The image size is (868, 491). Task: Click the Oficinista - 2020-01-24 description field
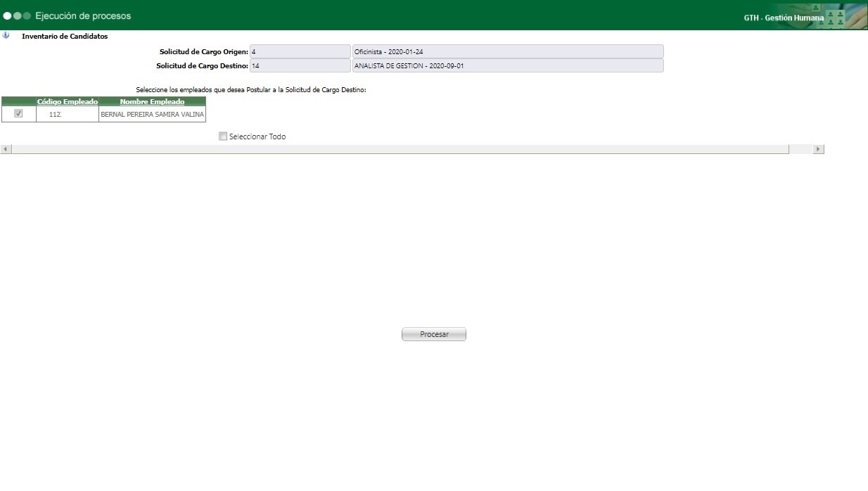(508, 51)
